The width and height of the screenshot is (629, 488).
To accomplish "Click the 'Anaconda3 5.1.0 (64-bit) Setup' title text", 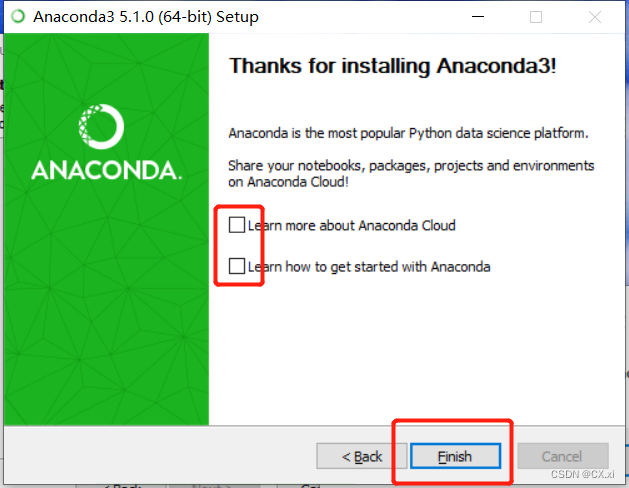I will pyautogui.click(x=146, y=17).
